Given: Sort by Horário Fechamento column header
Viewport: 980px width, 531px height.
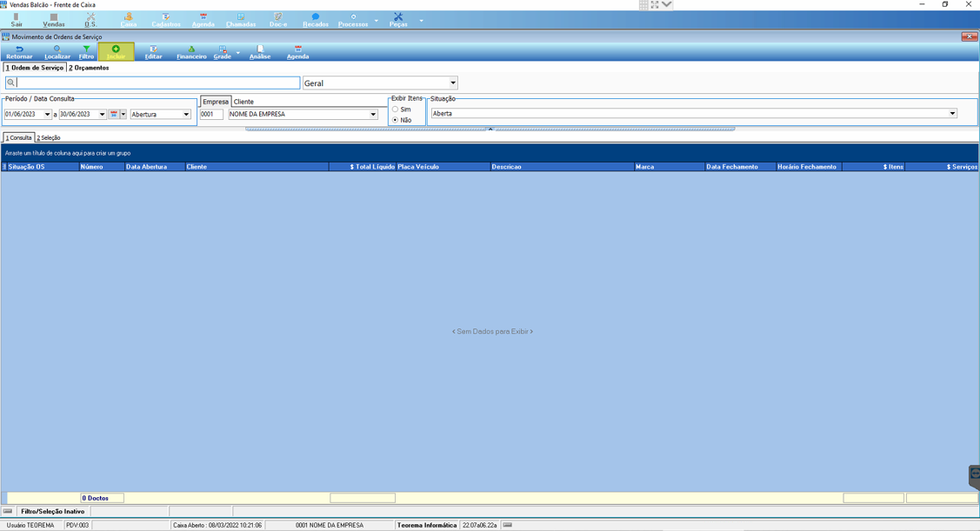Looking at the screenshot, I should [809, 167].
